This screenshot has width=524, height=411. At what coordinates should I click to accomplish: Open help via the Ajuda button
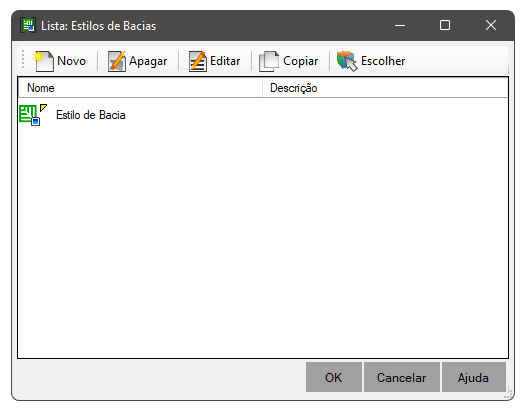tap(474, 377)
